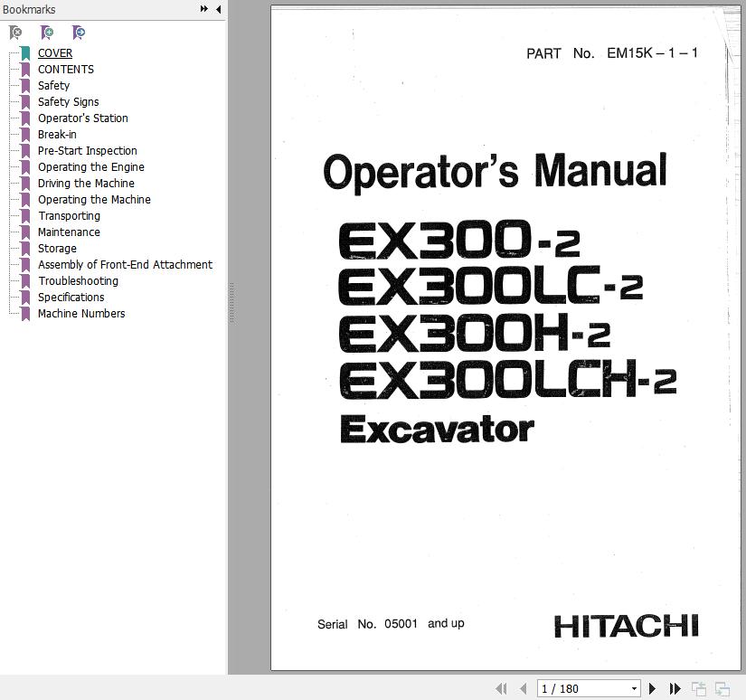This screenshot has height=700, width=746.
Task: Open the Break-in bookmark
Action: [57, 134]
